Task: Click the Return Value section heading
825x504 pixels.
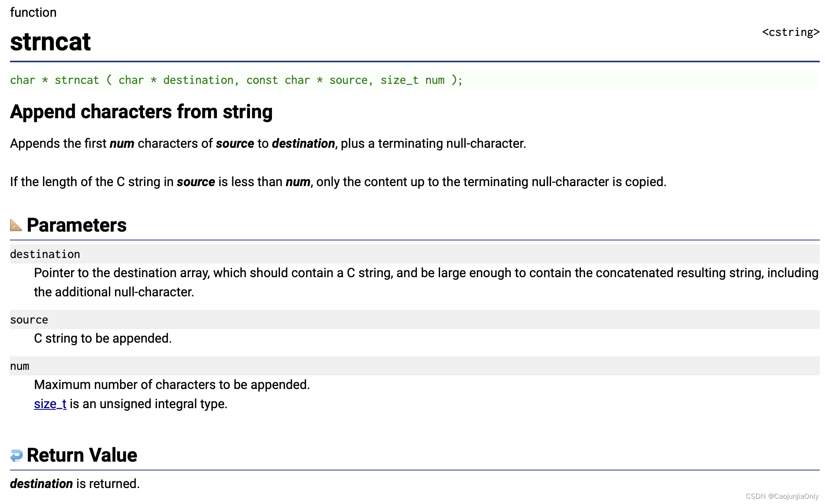Action: coord(82,455)
